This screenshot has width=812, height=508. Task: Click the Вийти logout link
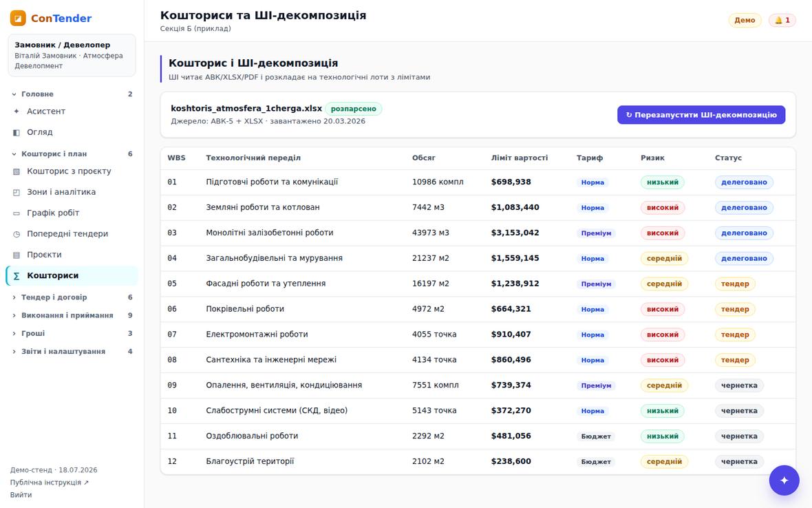[x=21, y=495]
